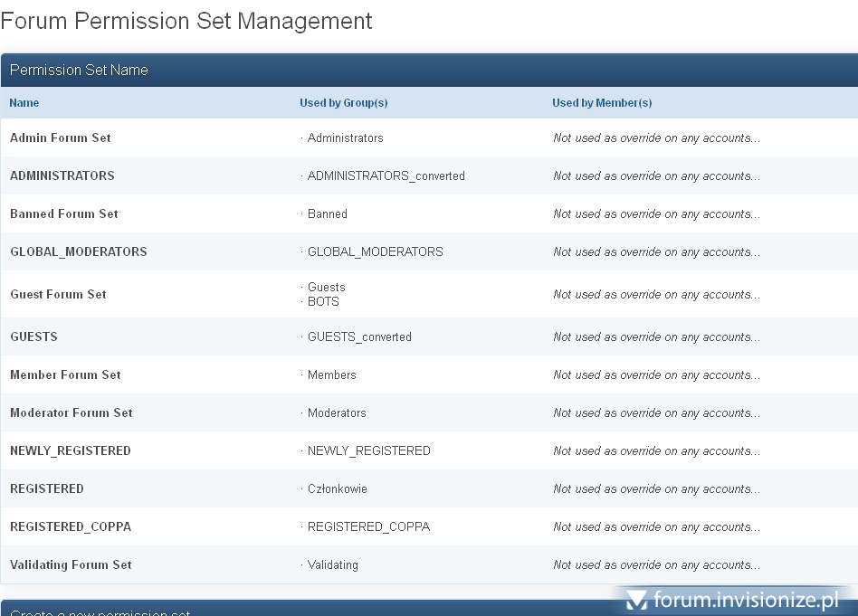
Task: Open the REGISTERED_COPPA permission set name
Action: (71, 527)
